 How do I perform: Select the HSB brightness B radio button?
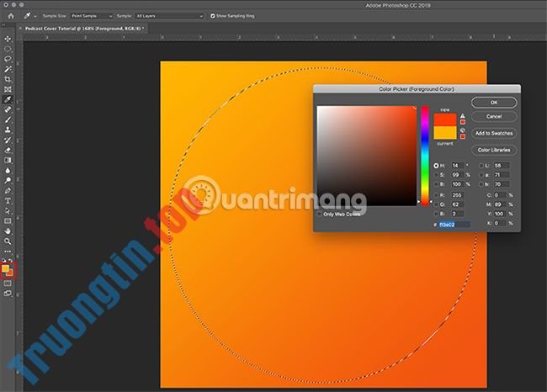436,184
